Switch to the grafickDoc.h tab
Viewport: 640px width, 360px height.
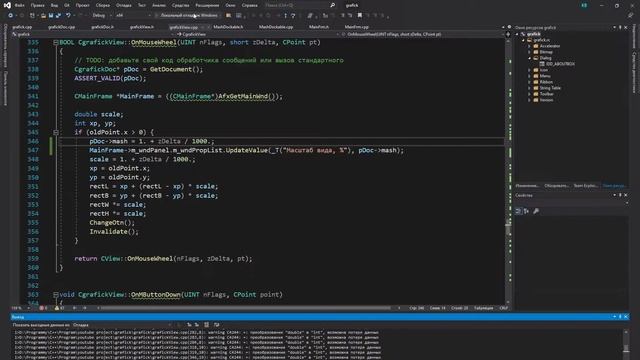point(102,27)
